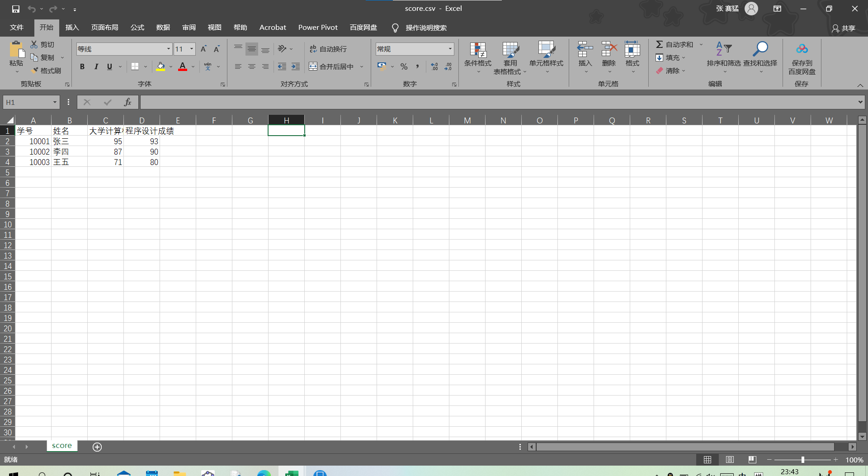Image resolution: width=868 pixels, height=476 pixels.
Task: Open the File (文件) menu
Action: pos(17,28)
